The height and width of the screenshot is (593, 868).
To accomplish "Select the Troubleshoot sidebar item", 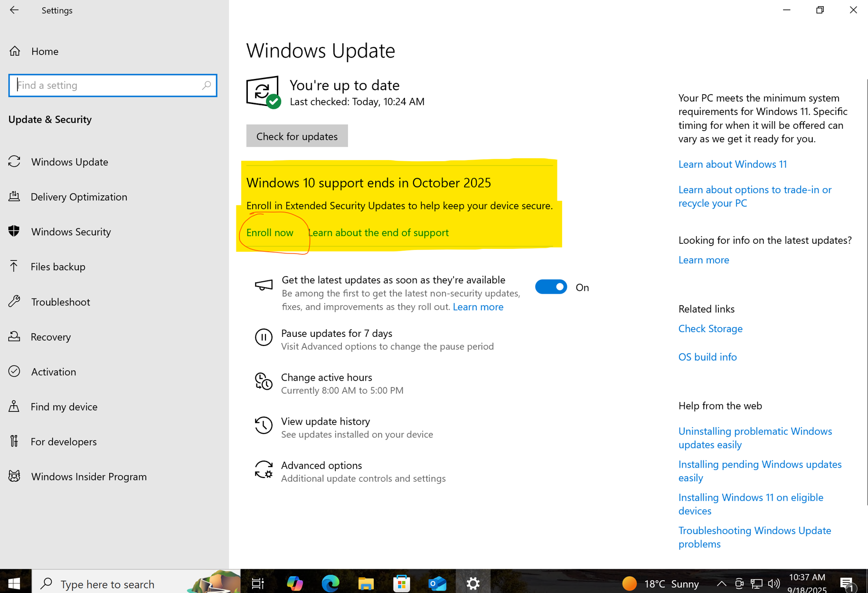I will 60,301.
